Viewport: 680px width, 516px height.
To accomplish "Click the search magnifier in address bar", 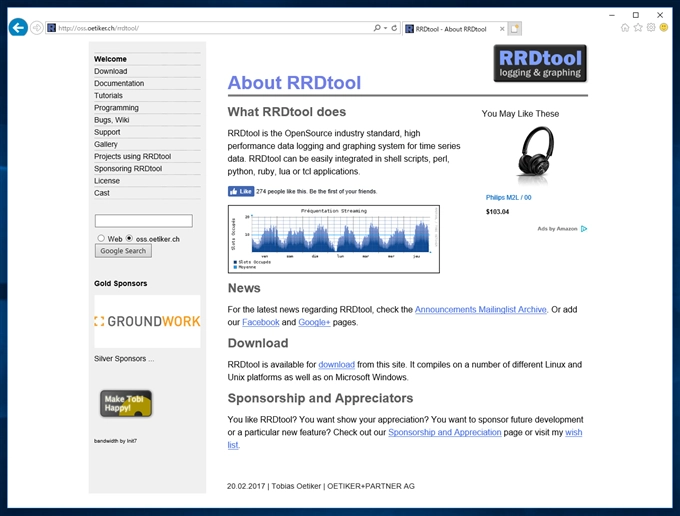I will (377, 28).
